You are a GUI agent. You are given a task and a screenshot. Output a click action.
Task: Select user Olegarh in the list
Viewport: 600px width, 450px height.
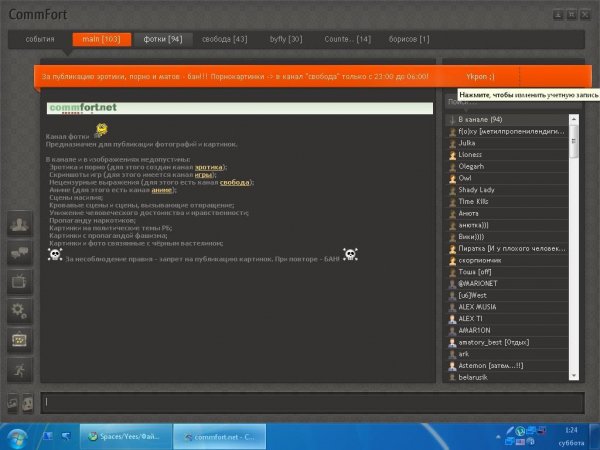click(508, 166)
